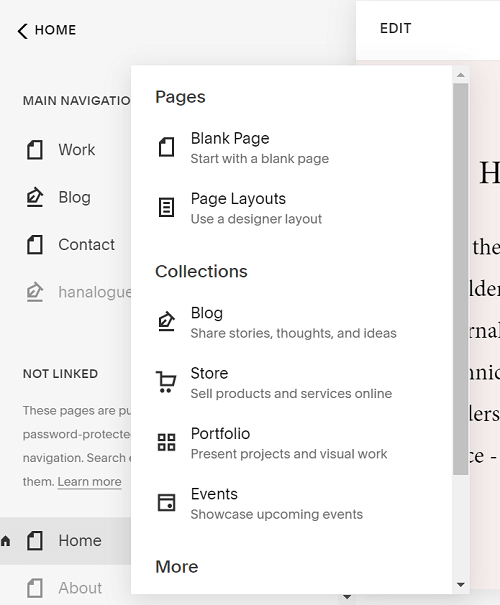The image size is (500, 605).
Task: Click "Share stories, thoughts, and ideas" text
Action: point(294,333)
